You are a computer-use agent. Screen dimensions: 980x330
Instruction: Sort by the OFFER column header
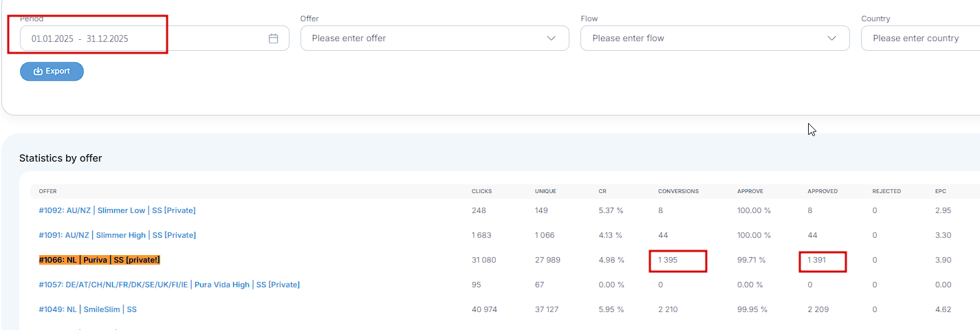[x=47, y=191]
